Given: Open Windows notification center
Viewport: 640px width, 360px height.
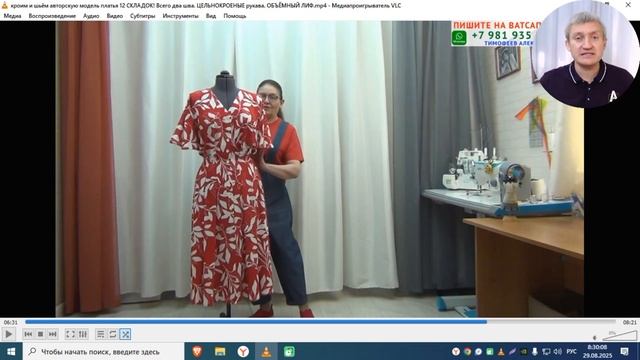Looking at the screenshot, I should (x=624, y=351).
